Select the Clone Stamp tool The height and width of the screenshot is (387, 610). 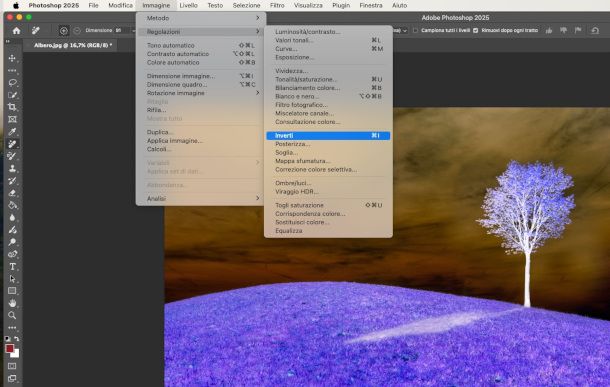(12, 168)
